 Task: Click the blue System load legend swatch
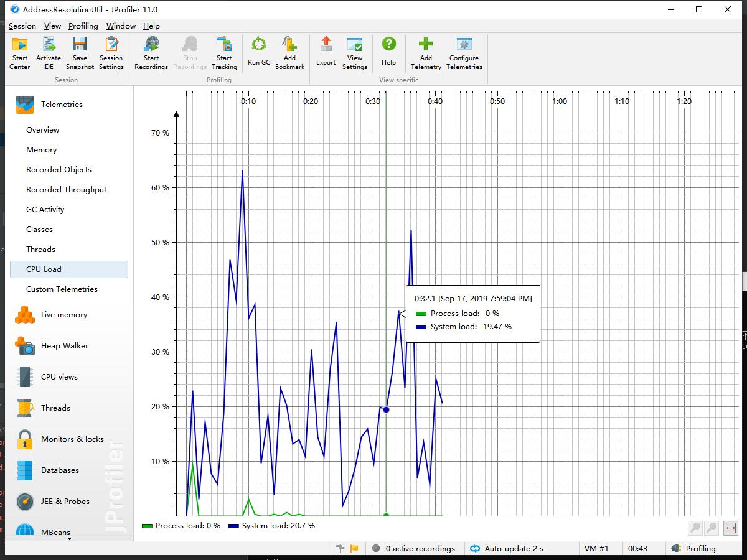tap(233, 526)
